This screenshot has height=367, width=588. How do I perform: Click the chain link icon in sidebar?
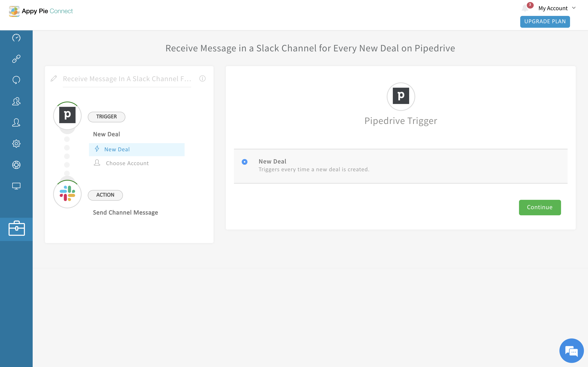point(16,59)
